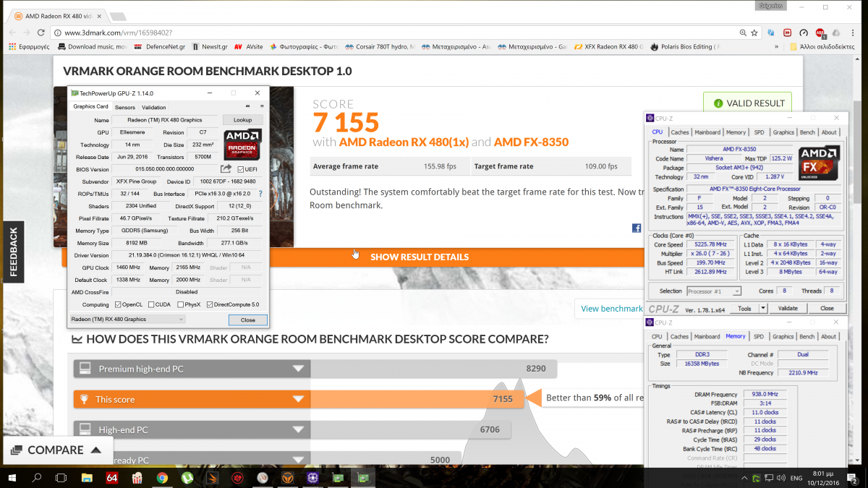Image resolution: width=868 pixels, height=488 pixels.
Task: Switch to the Validation tab in GPU-Z
Action: [x=153, y=107]
